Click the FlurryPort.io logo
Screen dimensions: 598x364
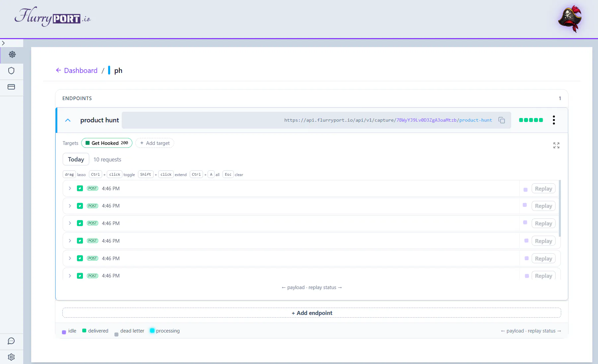52,17
